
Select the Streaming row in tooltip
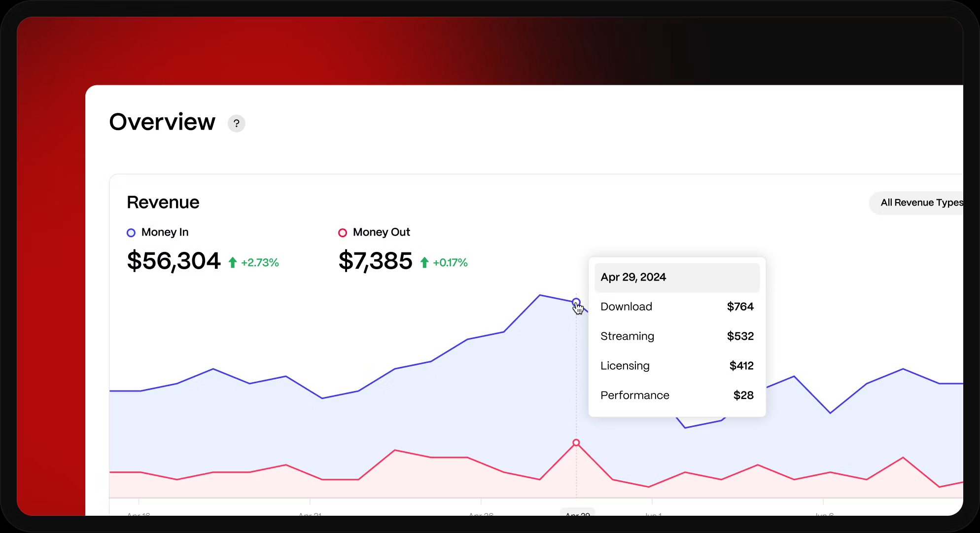pos(677,336)
